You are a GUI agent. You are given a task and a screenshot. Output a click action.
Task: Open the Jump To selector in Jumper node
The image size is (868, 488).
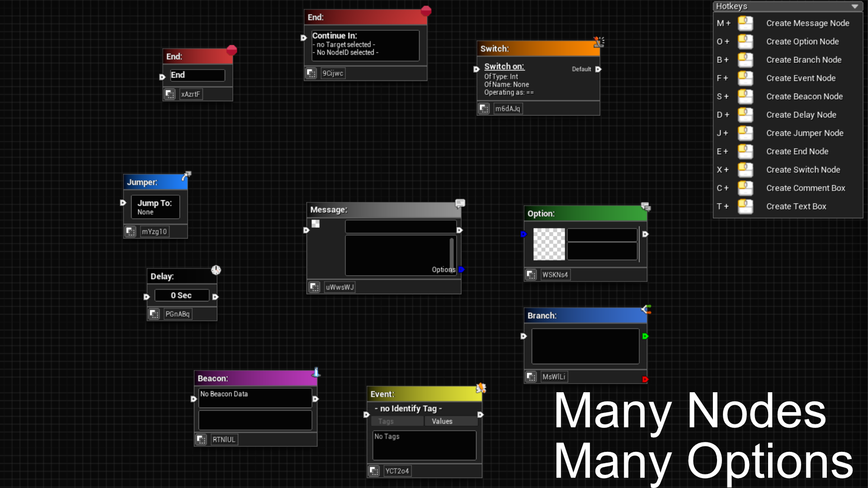tap(155, 207)
